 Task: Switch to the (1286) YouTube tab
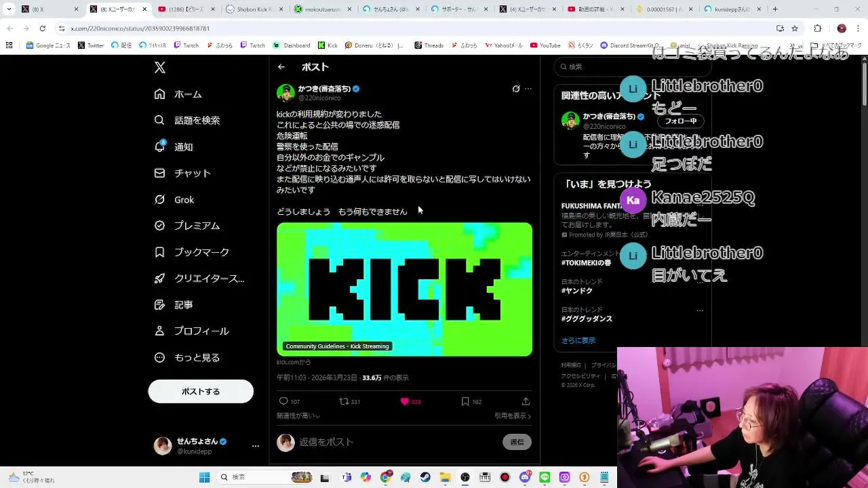coord(184,9)
